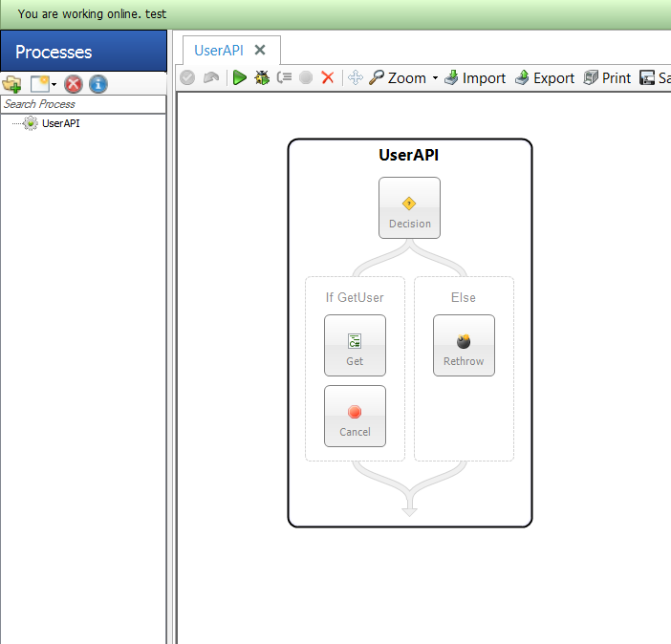Click the Export button
This screenshot has width=671, height=644.
point(545,78)
